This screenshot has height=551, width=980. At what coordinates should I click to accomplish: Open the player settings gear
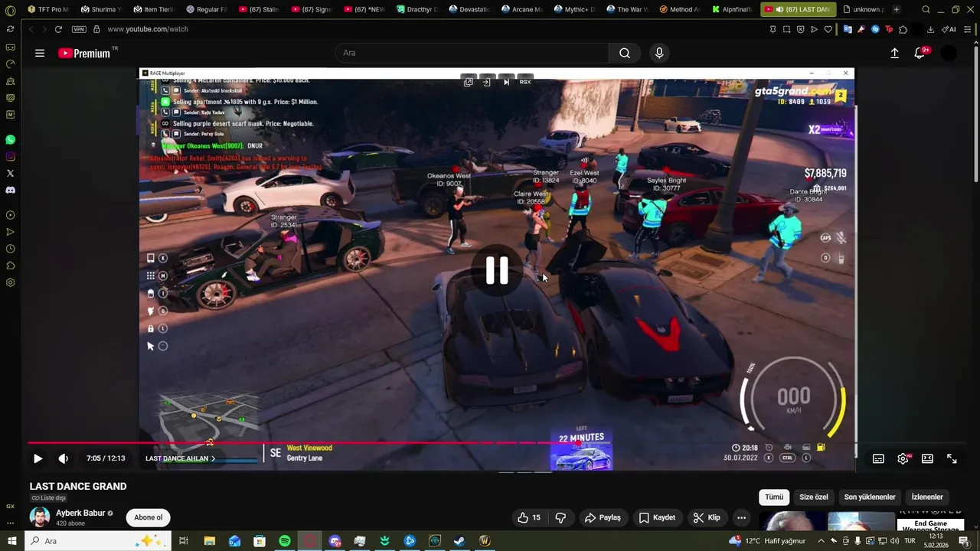point(903,458)
